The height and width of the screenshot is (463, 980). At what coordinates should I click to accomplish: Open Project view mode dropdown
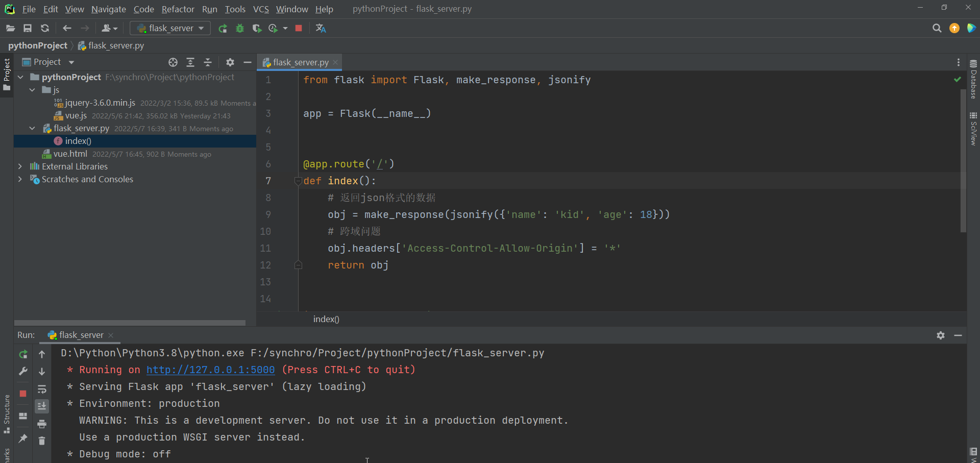[71, 62]
